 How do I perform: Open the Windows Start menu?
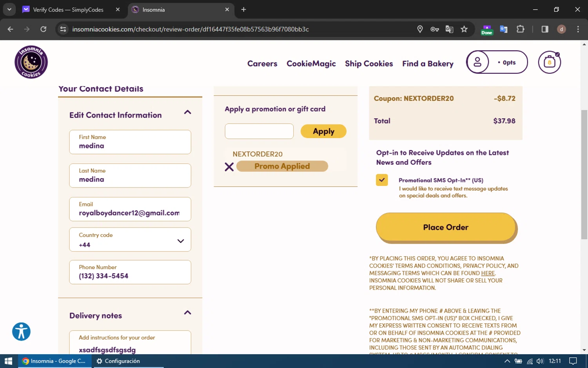[9, 361]
